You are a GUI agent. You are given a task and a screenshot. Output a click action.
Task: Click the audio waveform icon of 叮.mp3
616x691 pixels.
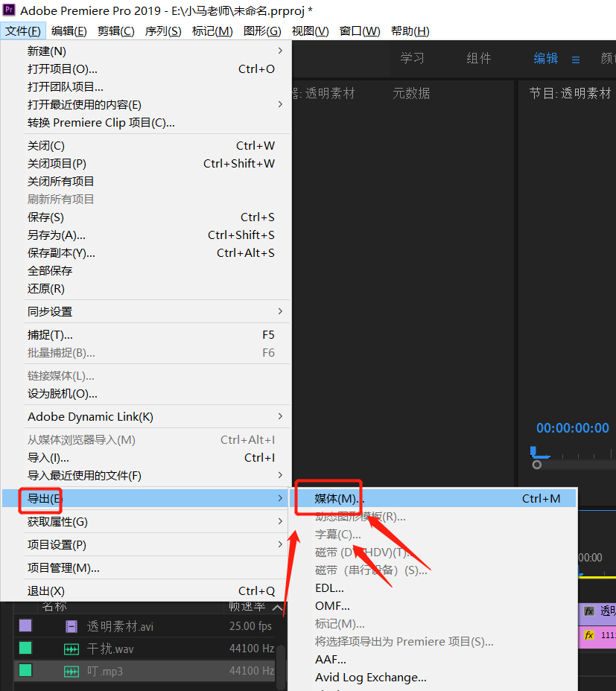[72, 671]
